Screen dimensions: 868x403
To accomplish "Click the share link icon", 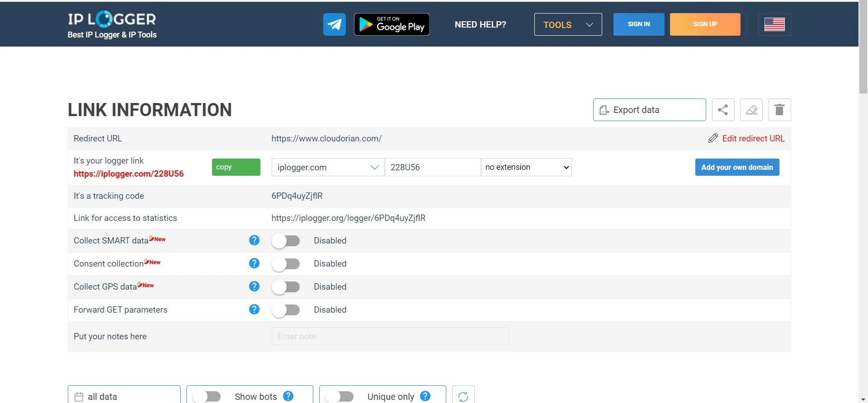I will tap(723, 110).
